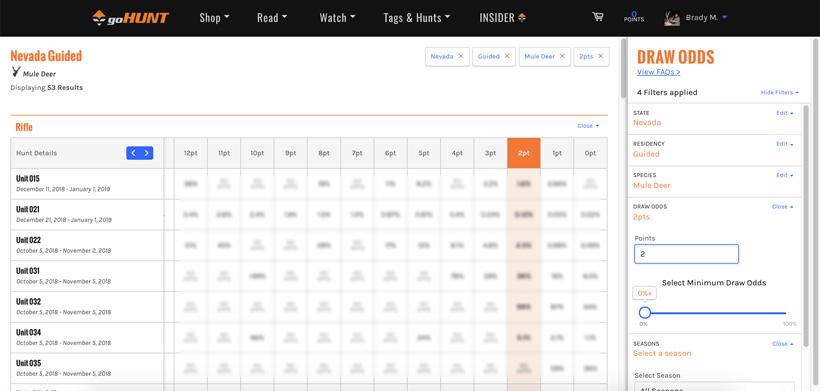Edit the Species filter
The width and height of the screenshot is (820, 391).
pos(784,176)
